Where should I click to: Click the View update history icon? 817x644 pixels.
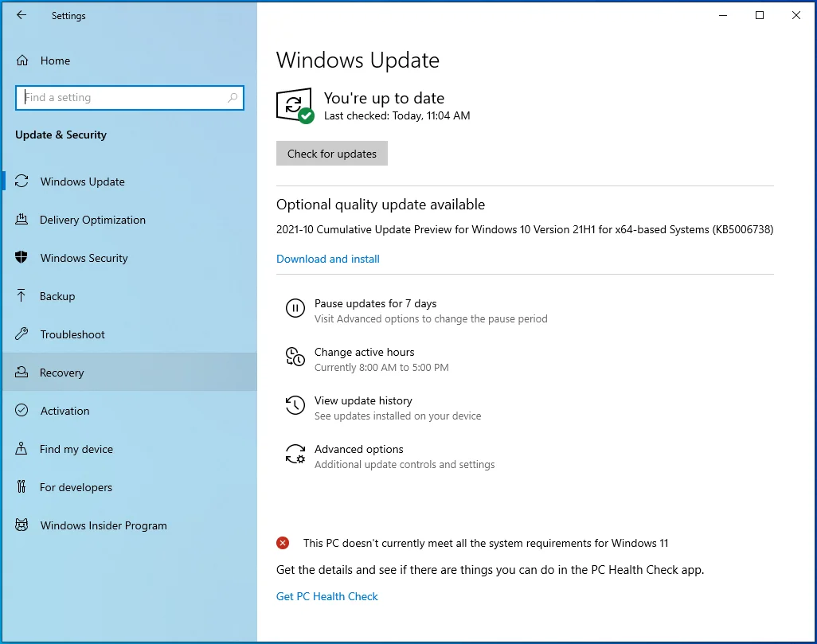tap(295, 405)
